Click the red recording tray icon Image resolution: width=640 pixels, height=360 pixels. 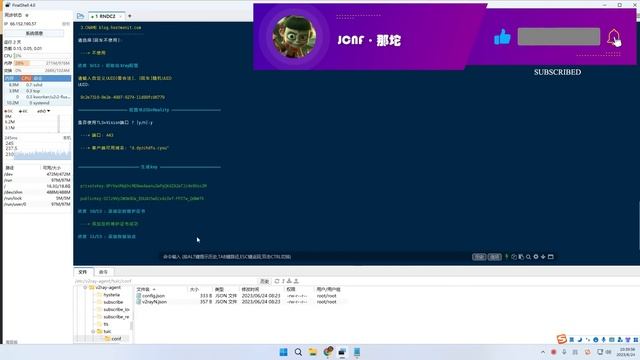pos(553,352)
